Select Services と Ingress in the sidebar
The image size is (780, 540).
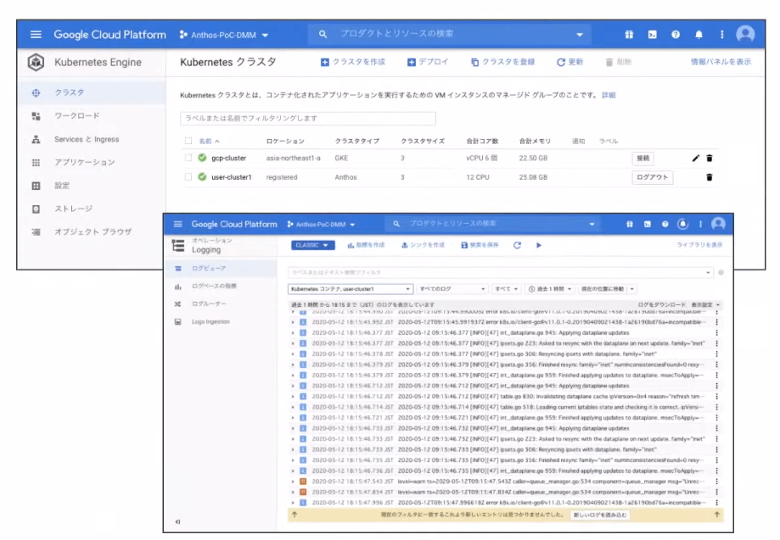[x=92, y=139]
